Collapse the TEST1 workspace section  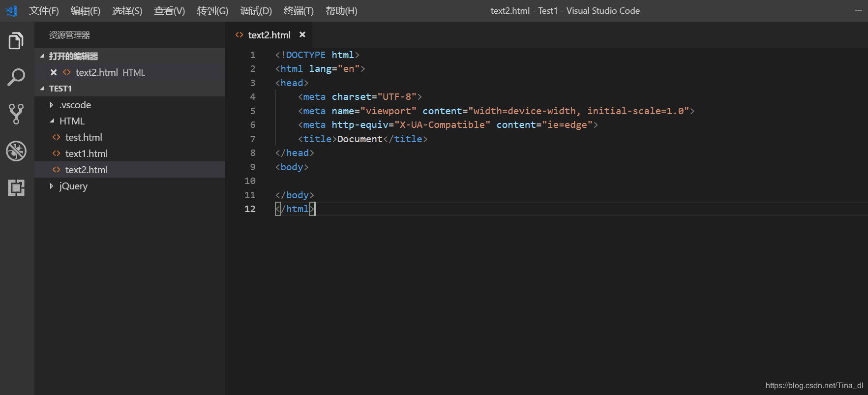pyautogui.click(x=42, y=89)
